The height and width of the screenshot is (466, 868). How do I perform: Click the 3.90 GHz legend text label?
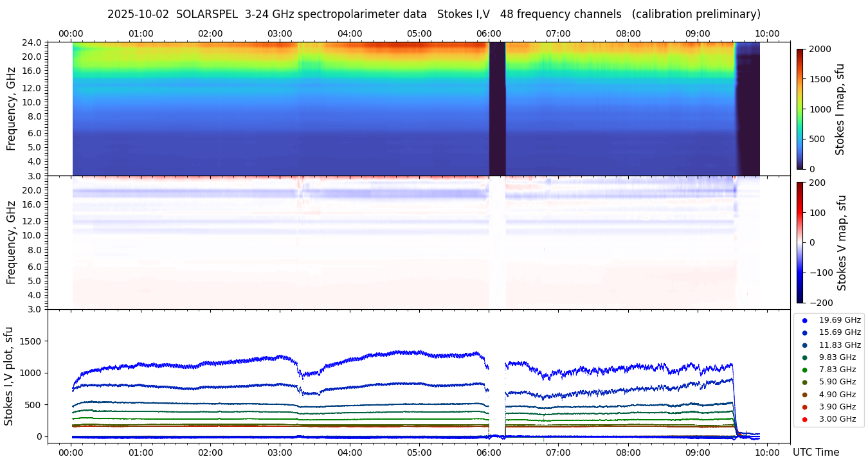837,407
